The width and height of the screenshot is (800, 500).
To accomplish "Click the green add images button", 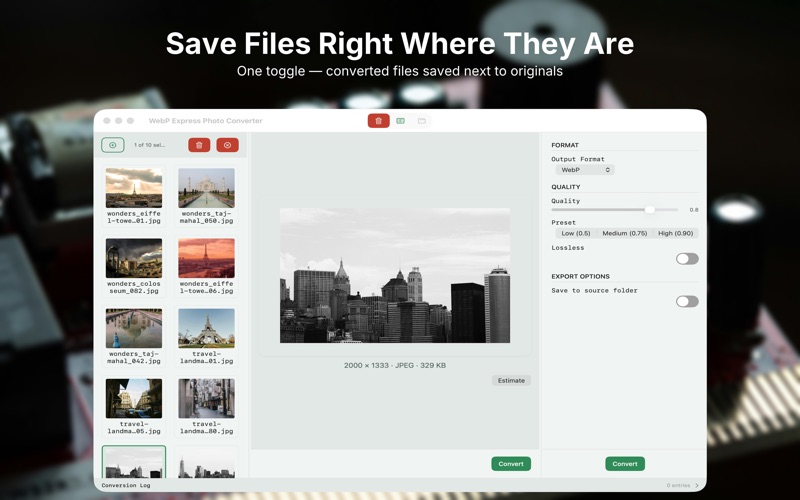I will (113, 145).
